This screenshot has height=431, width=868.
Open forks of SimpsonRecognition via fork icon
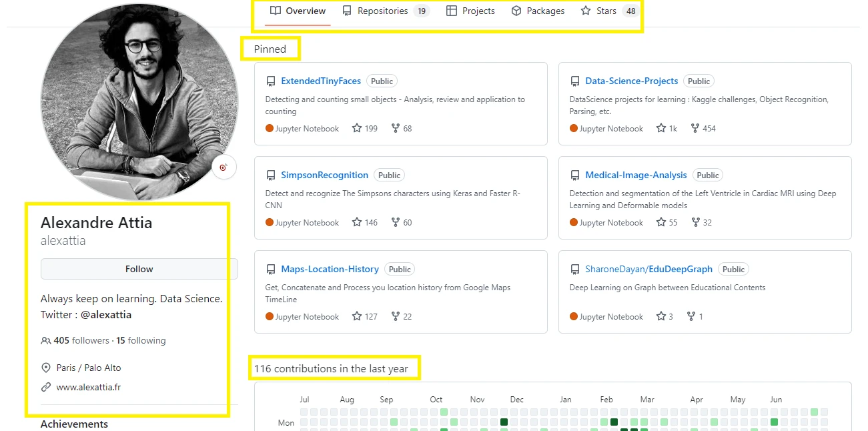396,222
